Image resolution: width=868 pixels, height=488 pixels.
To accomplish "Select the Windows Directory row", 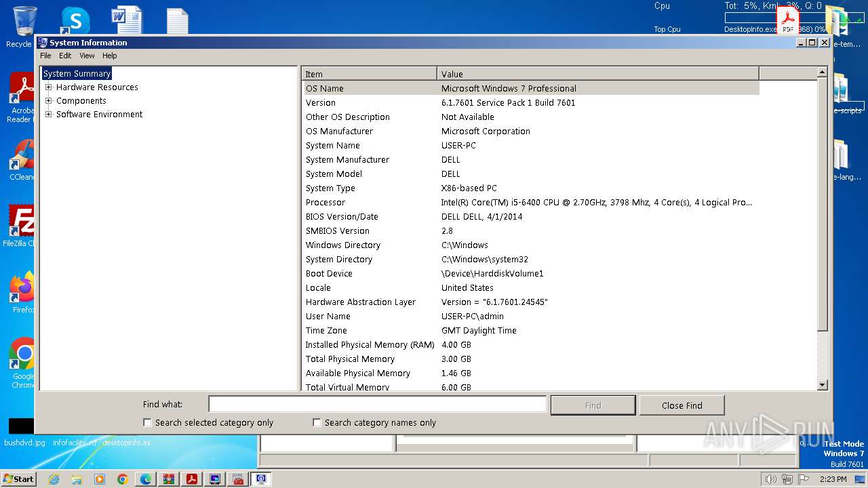I will 531,245.
